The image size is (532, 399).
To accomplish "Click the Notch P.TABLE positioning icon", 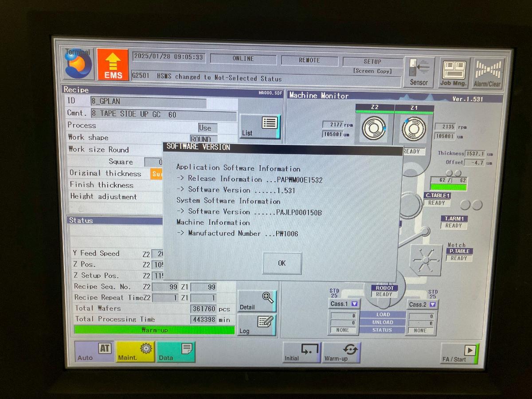I will (426, 260).
